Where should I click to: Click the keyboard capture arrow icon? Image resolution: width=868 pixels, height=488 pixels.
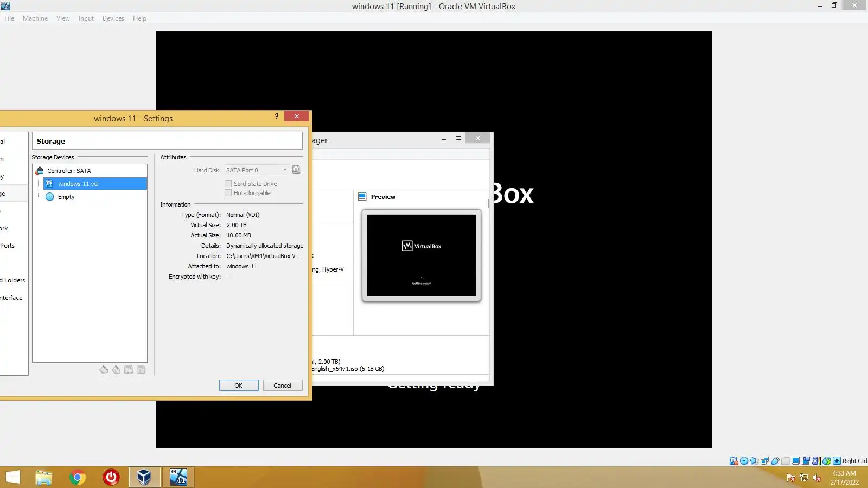(x=837, y=461)
